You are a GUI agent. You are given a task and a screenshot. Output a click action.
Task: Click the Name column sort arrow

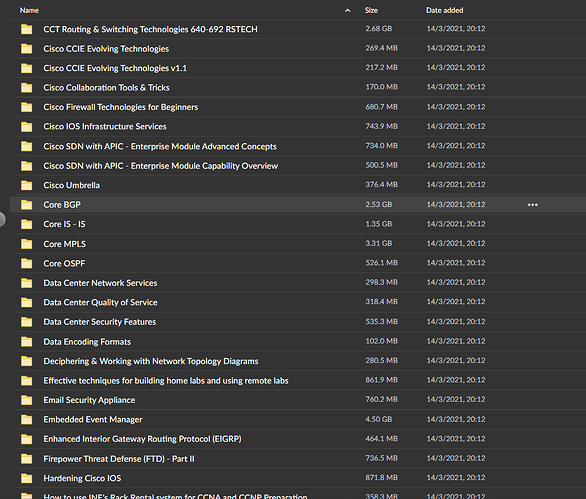point(348,10)
